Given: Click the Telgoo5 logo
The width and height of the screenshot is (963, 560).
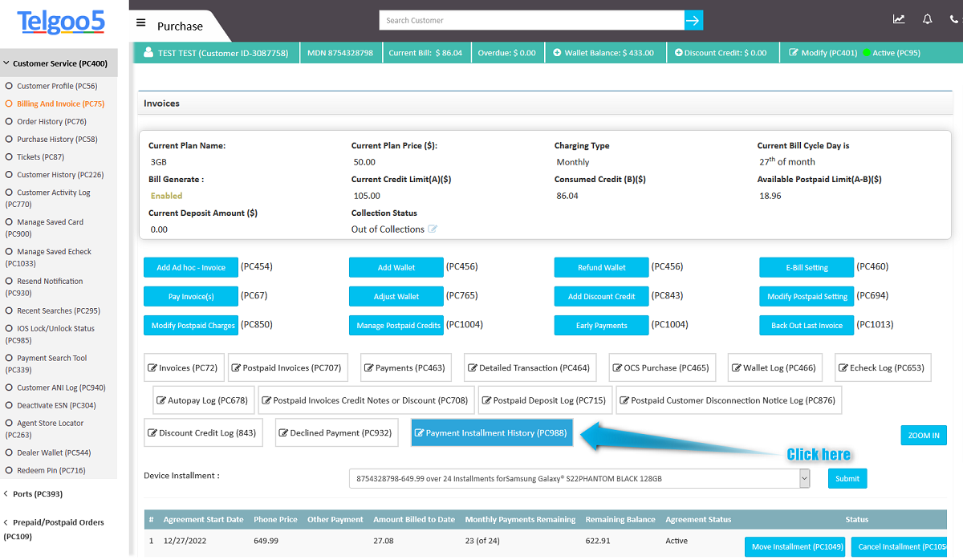Looking at the screenshot, I should click(61, 21).
